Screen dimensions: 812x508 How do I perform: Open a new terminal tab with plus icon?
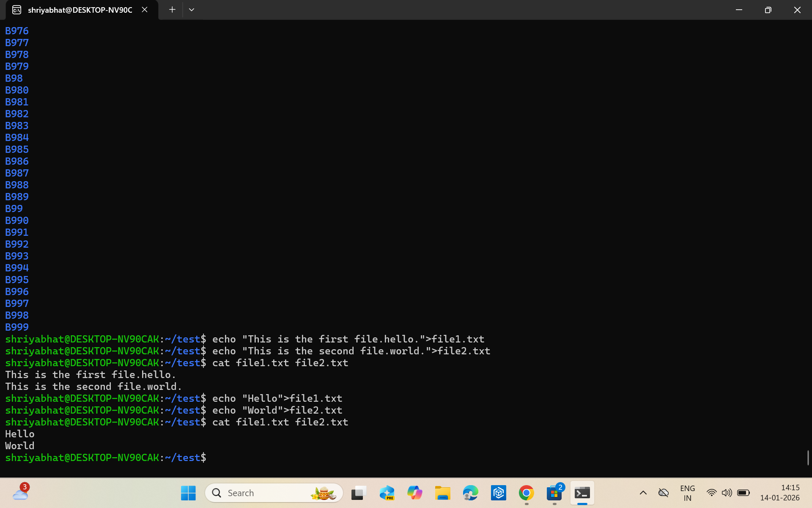pos(172,10)
